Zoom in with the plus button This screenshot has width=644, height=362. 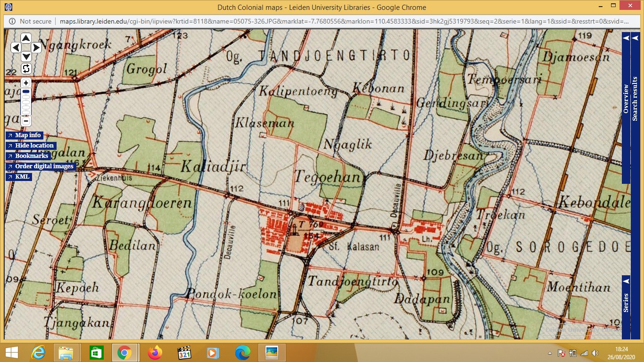(x=26, y=83)
